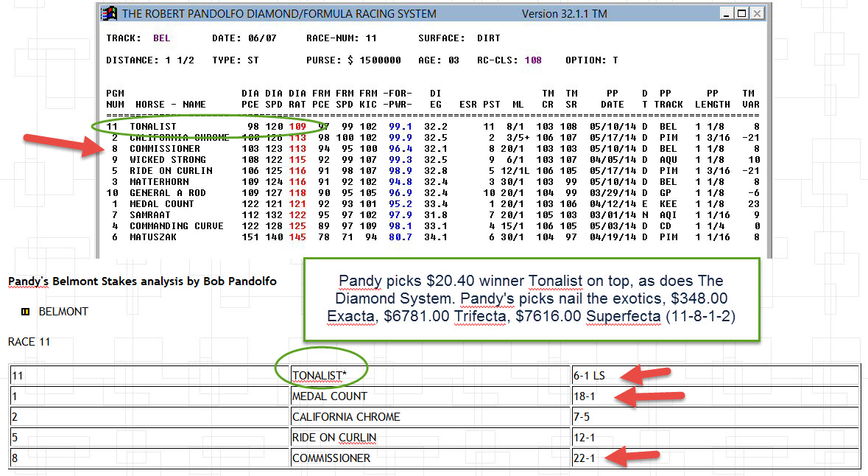Click the 22-1 odds cell
This screenshot has width=868, height=476.
[x=715, y=458]
